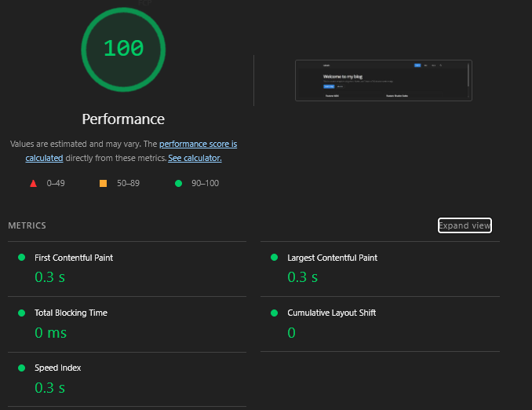
Task: Click the METRICS section heading
Action: [27, 225]
